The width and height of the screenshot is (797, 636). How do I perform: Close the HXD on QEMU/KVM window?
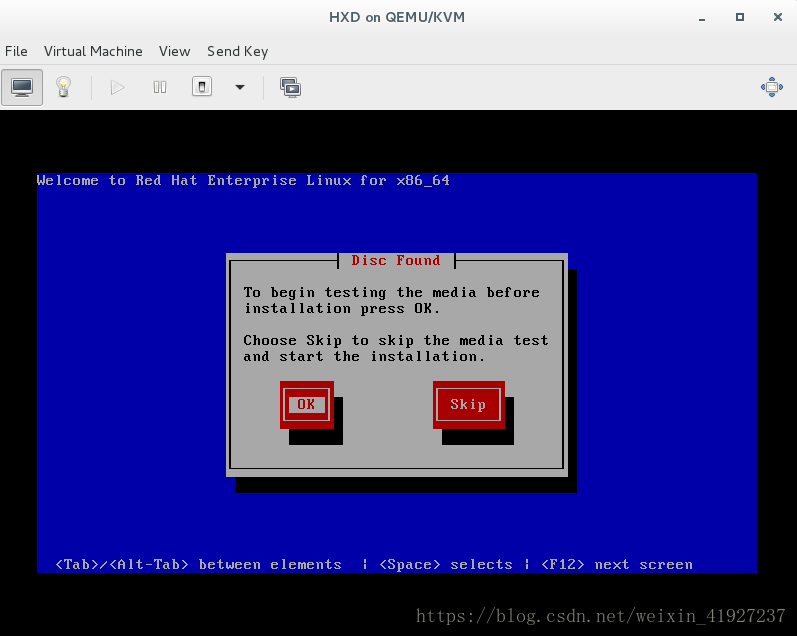point(778,17)
